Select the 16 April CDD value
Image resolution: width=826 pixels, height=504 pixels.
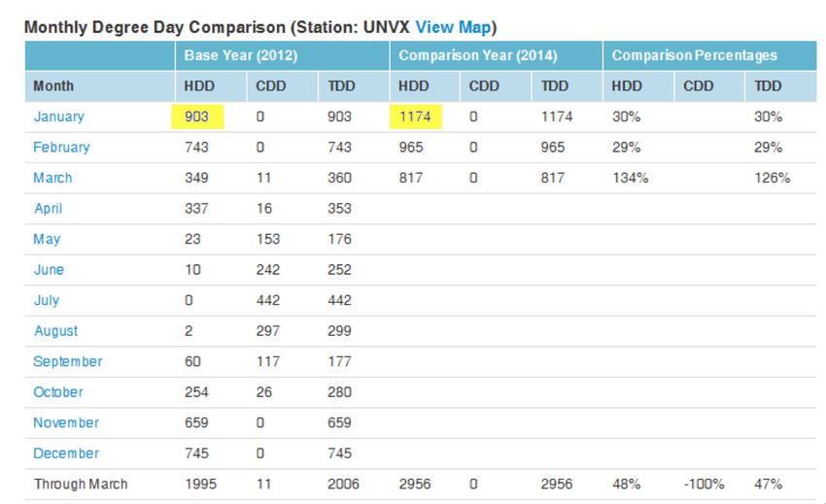tap(264, 209)
